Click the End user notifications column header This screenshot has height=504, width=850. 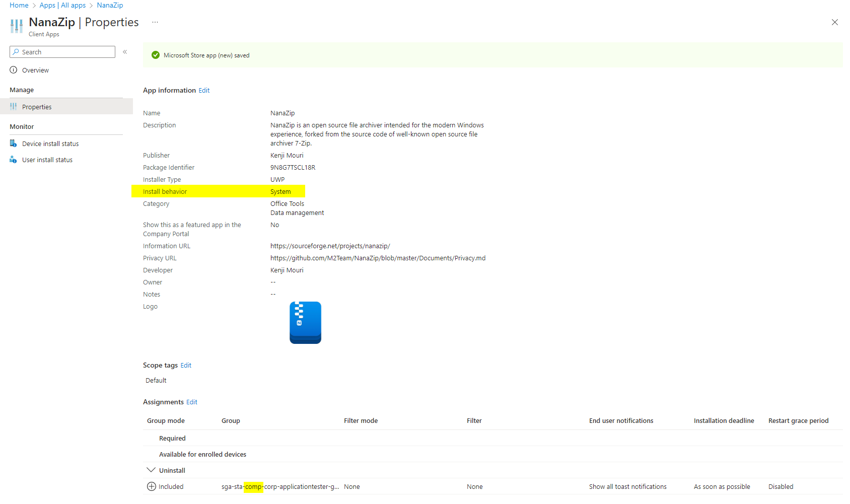[x=621, y=421]
